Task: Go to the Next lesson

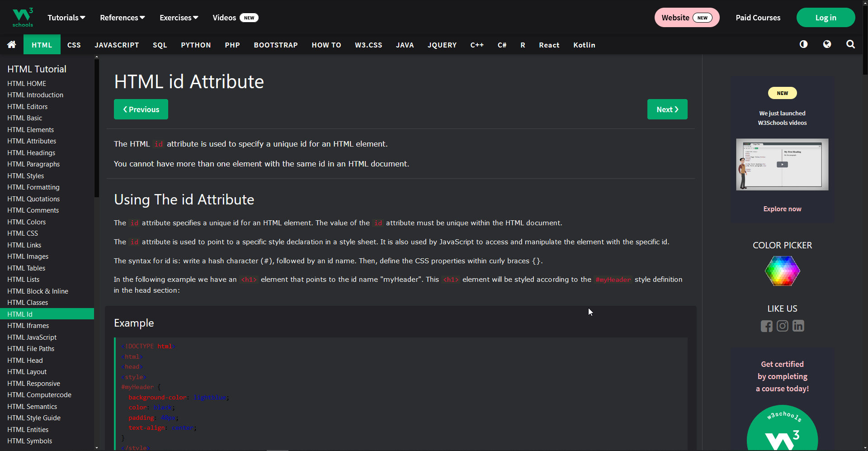Action: tap(667, 109)
